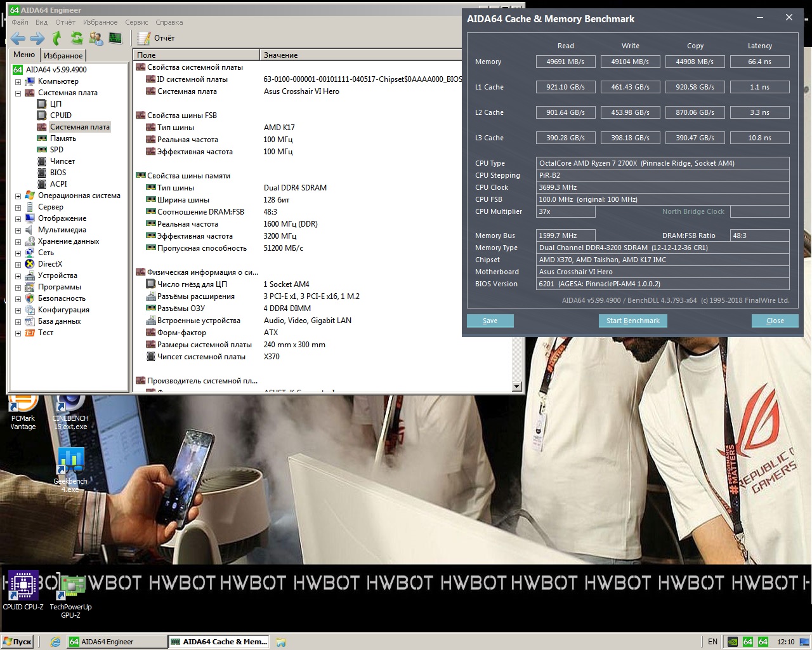Go back with the blue left arrow
Viewport: 812px width, 650px height.
point(18,38)
